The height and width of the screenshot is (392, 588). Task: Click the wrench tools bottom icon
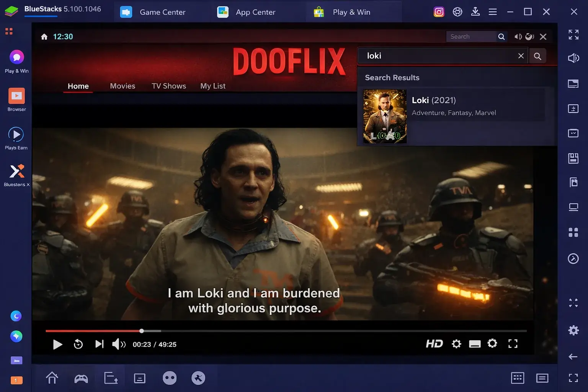coord(198,378)
